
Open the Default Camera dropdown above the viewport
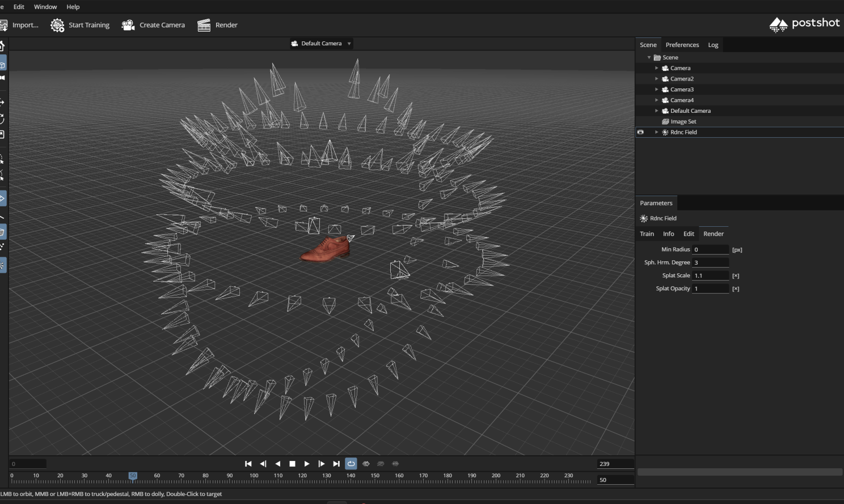point(321,43)
